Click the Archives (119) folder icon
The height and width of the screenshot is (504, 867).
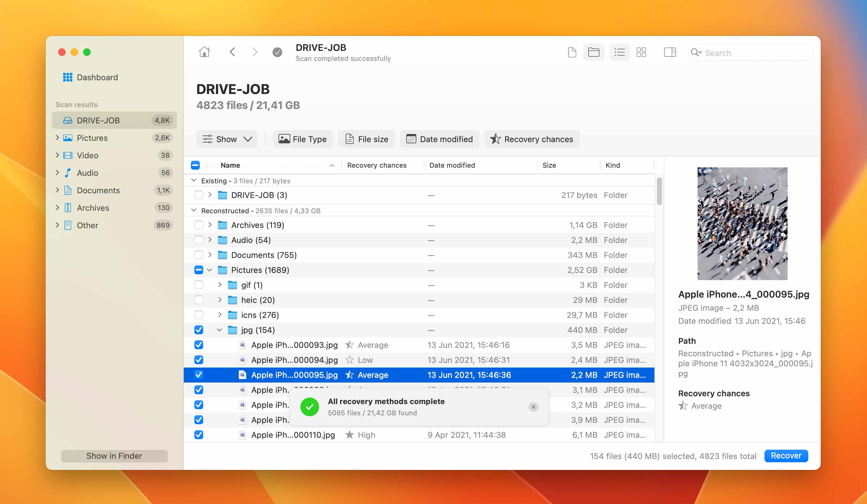(x=223, y=225)
